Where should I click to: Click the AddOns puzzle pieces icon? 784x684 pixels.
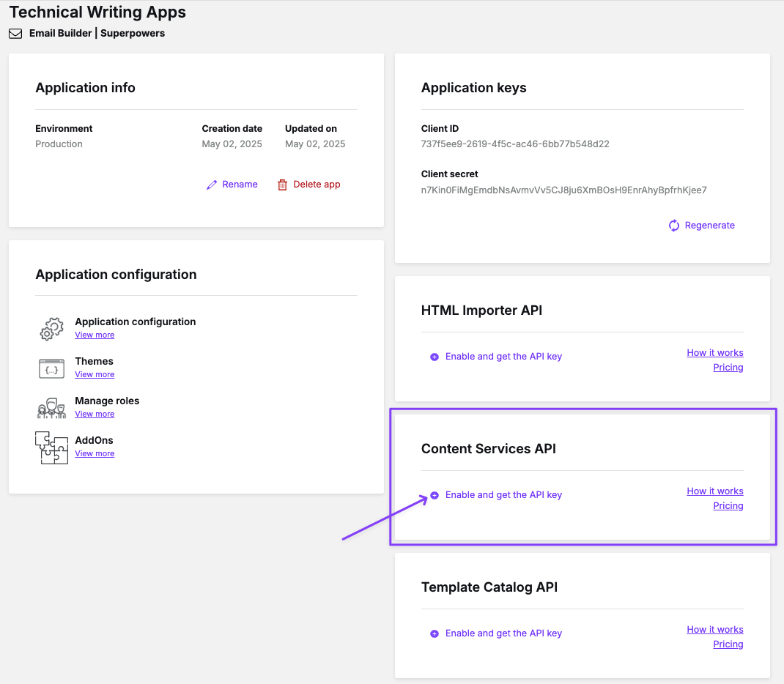point(51,447)
